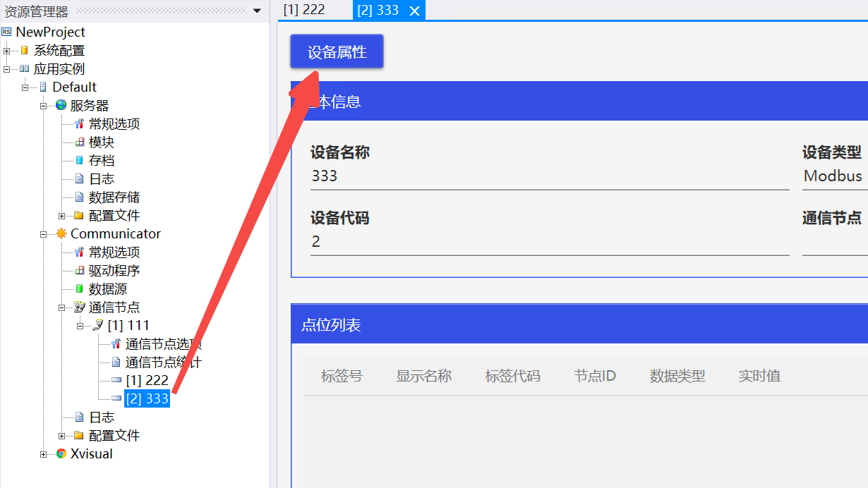Collapse the 服务器 node
This screenshot has width=868, height=488.
tap(44, 106)
